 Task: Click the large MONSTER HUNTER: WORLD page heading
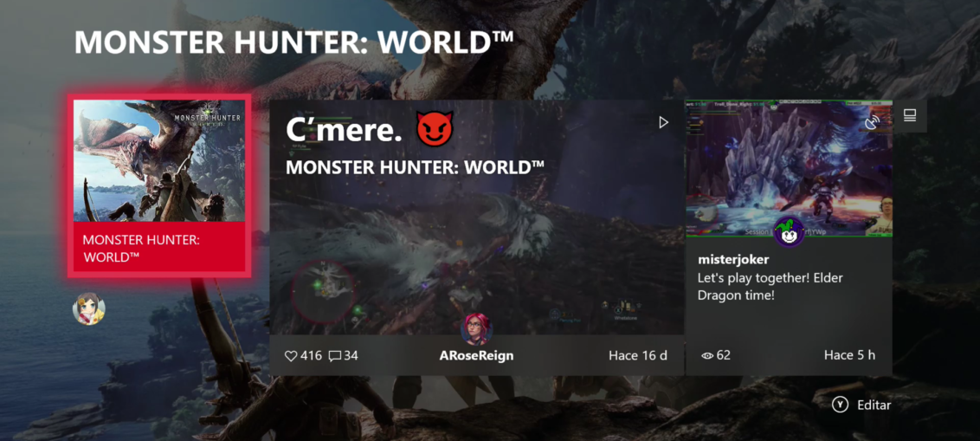[293, 42]
